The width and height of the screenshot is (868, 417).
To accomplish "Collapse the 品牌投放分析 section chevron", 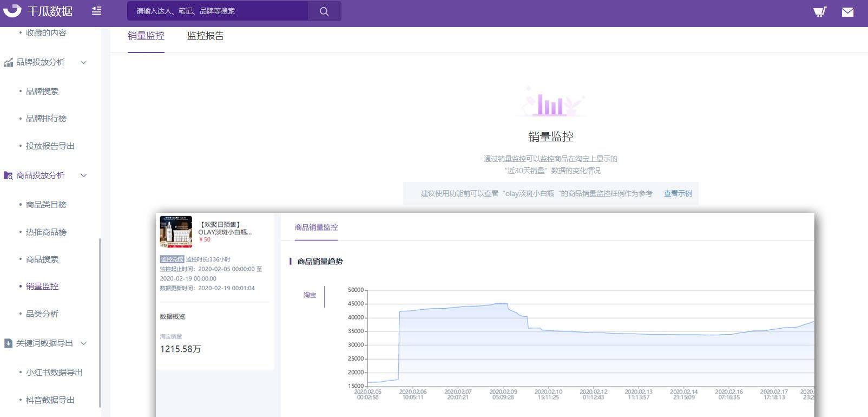I will 84,62.
